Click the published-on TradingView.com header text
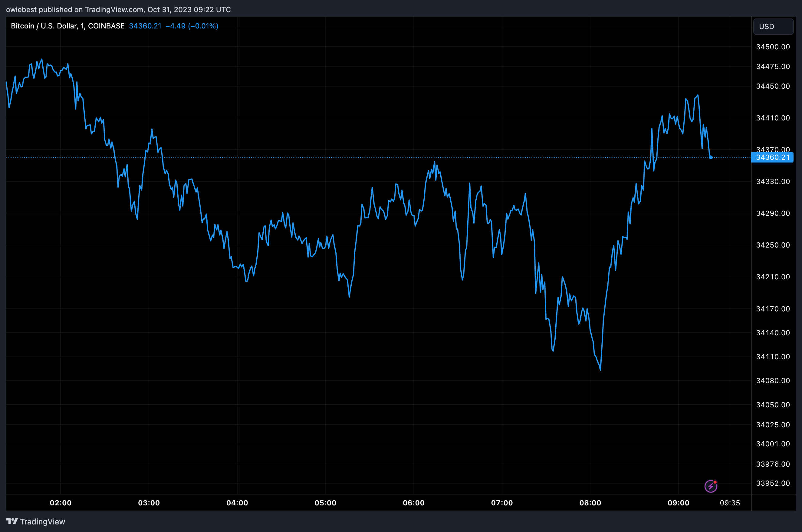Screen dimensions: 802x532 click(118, 9)
